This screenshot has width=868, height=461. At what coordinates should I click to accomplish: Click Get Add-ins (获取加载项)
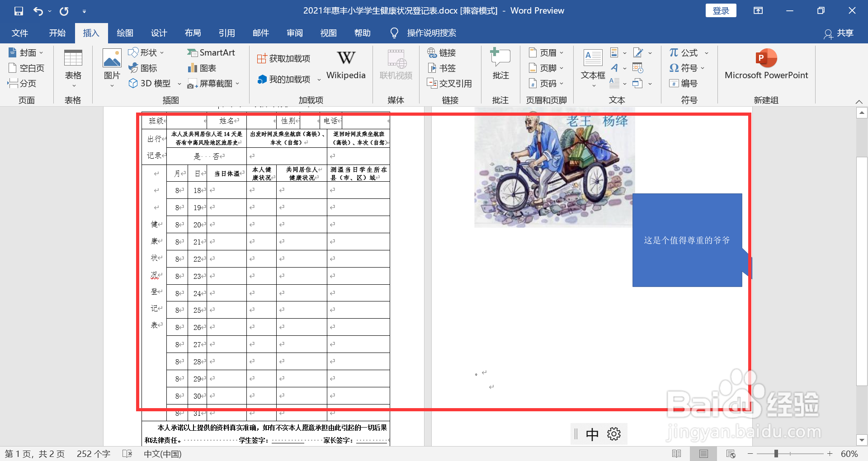pyautogui.click(x=283, y=58)
